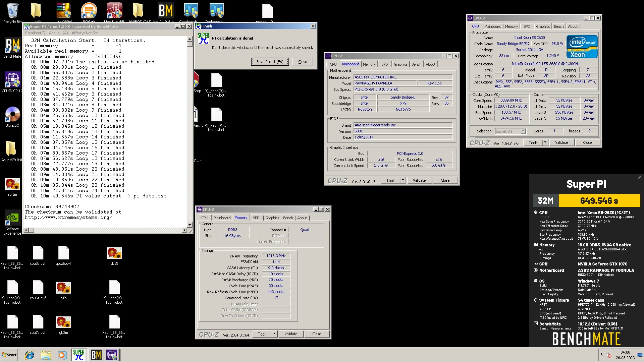Click the Checksum: 8974B9C2 line
Image resolution: width=644 pixels, height=362 pixels.
coord(52,207)
